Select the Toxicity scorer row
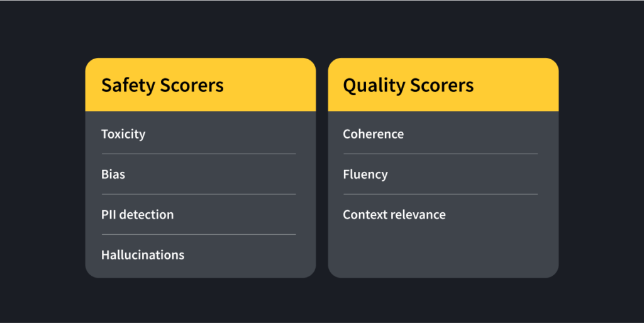The width and height of the screenshot is (644, 323). tap(123, 134)
